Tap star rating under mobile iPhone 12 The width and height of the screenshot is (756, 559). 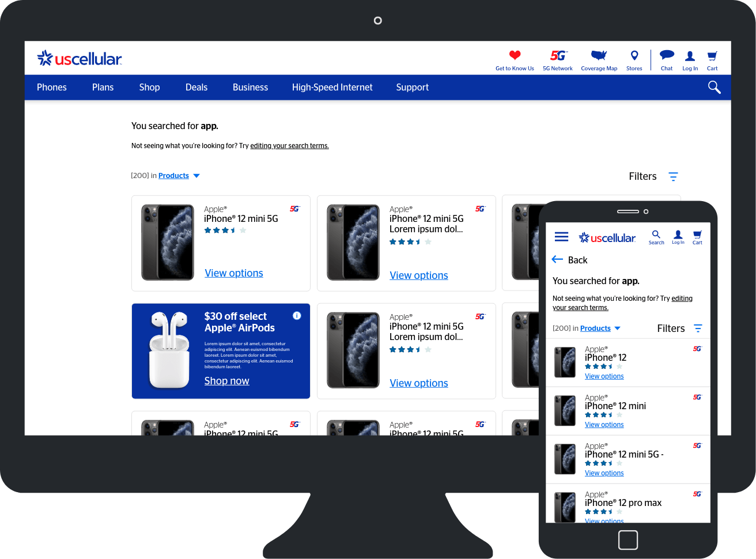click(603, 367)
